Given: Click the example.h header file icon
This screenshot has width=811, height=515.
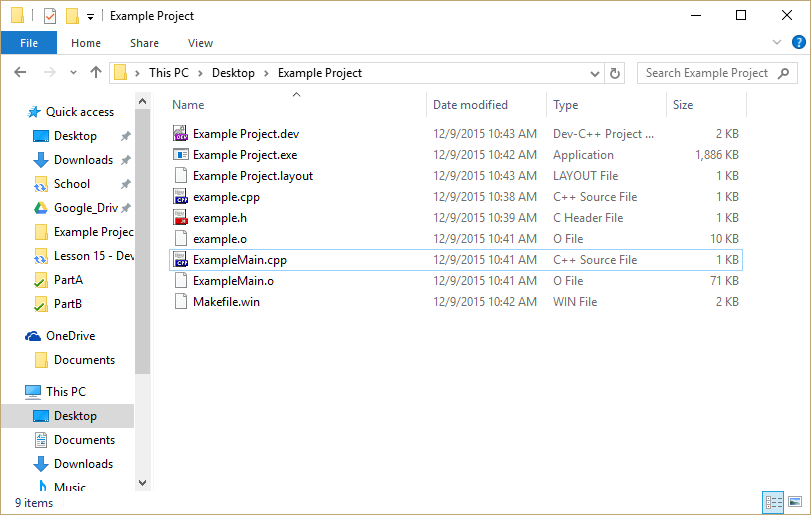Looking at the screenshot, I should tap(180, 218).
